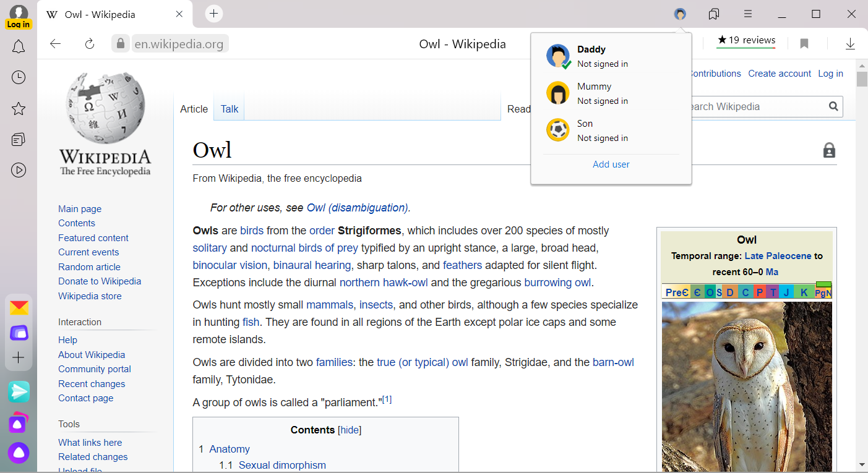Click Add user in profile popup

click(611, 164)
